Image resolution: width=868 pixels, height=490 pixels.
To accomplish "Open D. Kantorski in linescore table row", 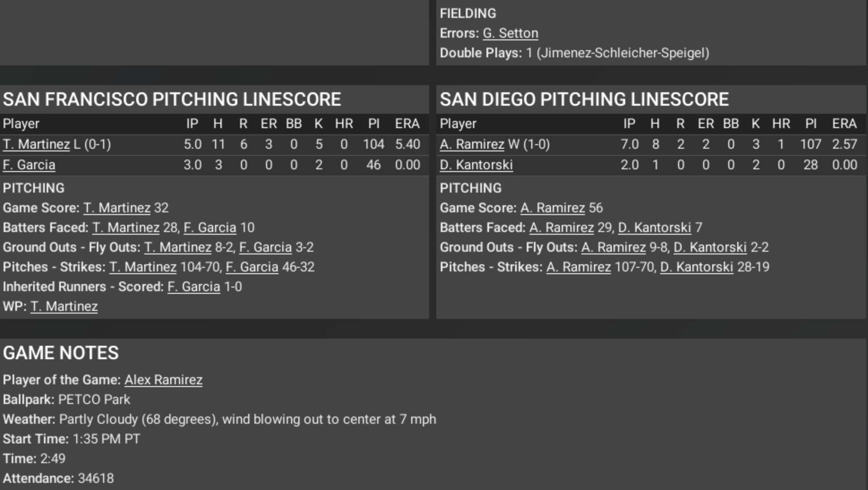I will point(476,165).
